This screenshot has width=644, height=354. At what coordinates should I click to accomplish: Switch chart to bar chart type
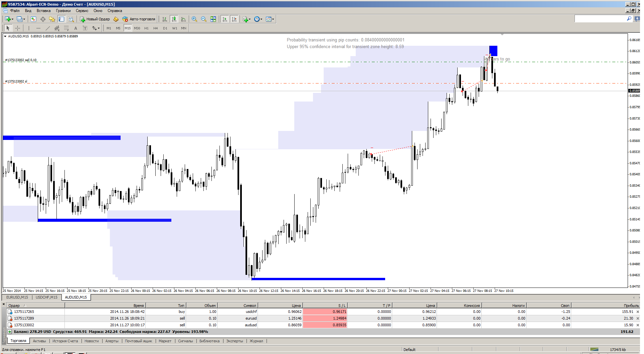click(165, 19)
